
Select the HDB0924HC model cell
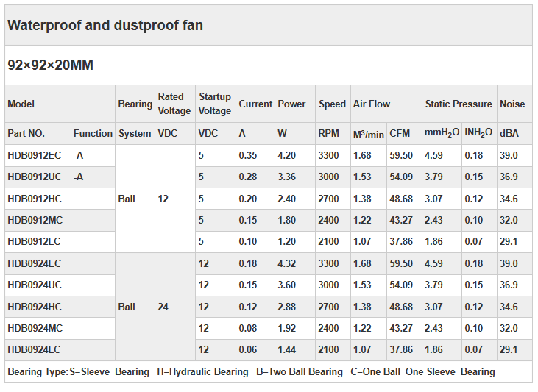click(x=35, y=307)
